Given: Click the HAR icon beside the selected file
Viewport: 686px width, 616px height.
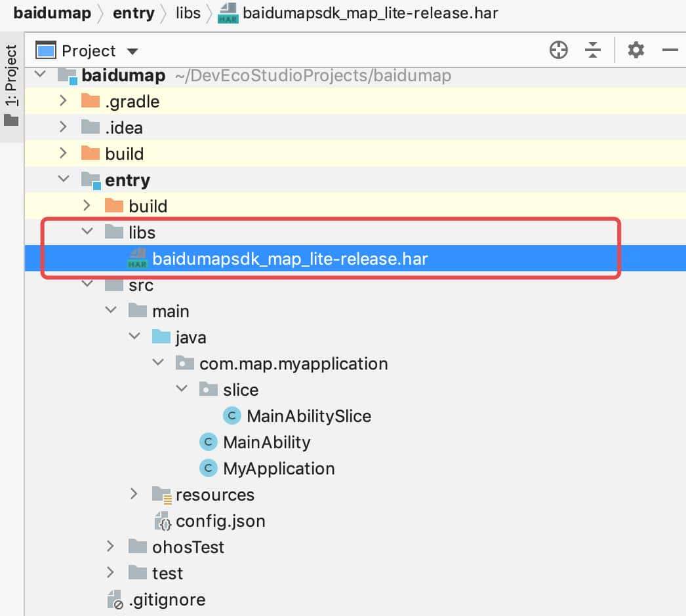Looking at the screenshot, I should pos(137,258).
